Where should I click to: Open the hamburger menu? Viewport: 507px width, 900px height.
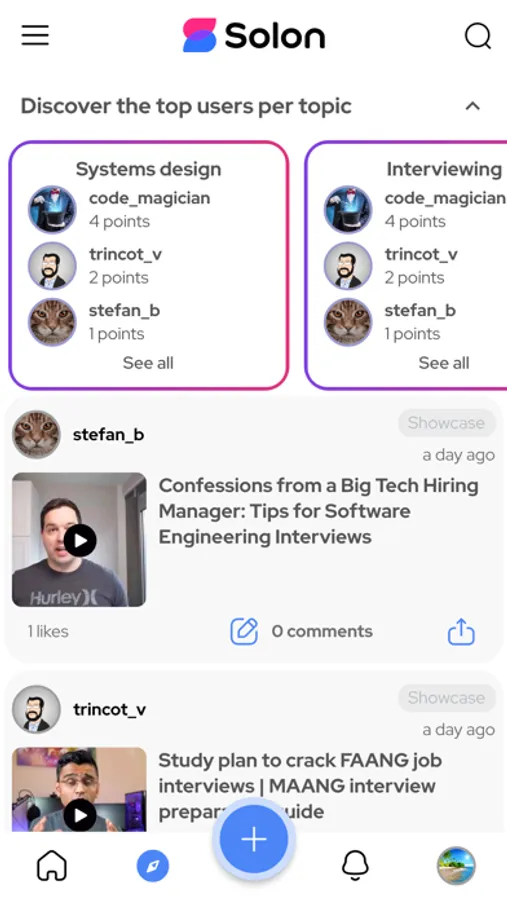pyautogui.click(x=36, y=35)
